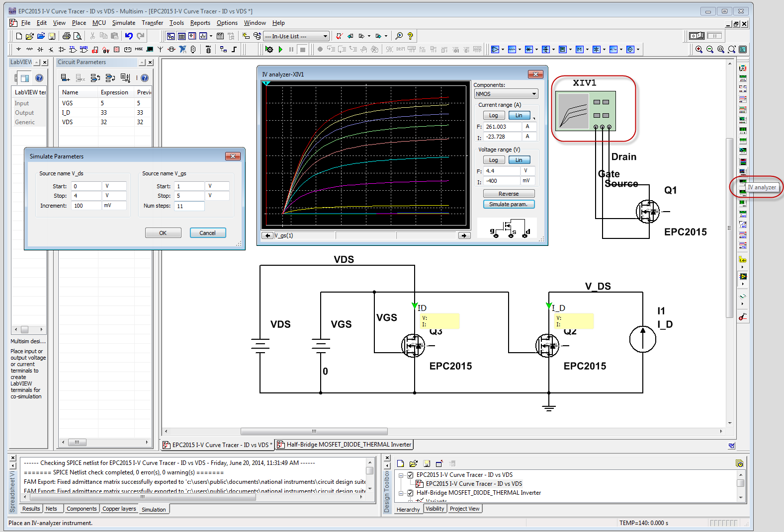Select Log for Voltage range
The width and height of the screenshot is (784, 532).
click(x=494, y=160)
